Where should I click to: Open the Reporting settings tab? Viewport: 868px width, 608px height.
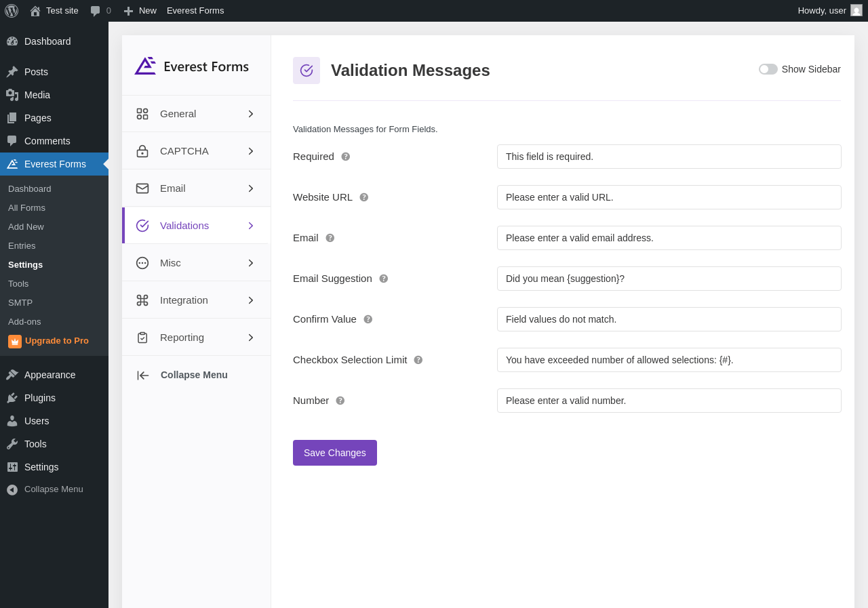182,338
